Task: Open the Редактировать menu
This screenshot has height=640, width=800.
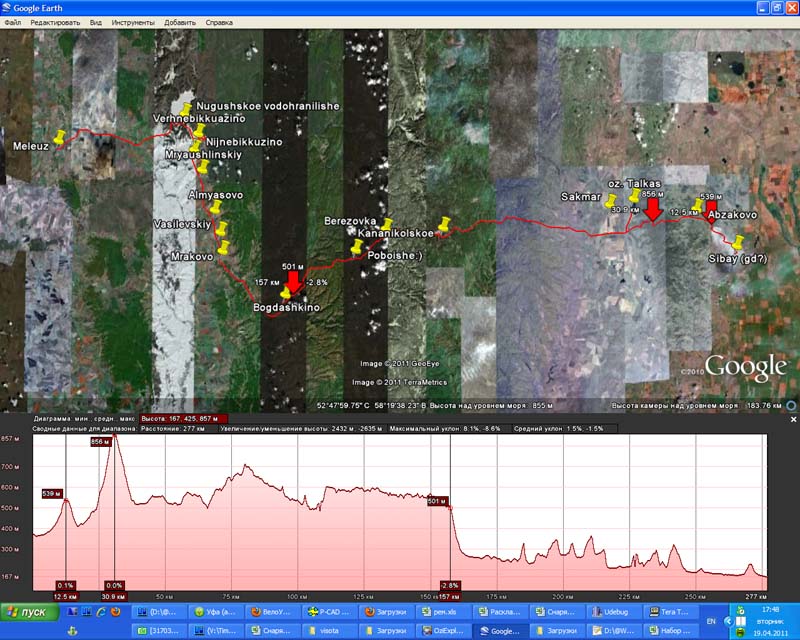Action: (x=55, y=22)
